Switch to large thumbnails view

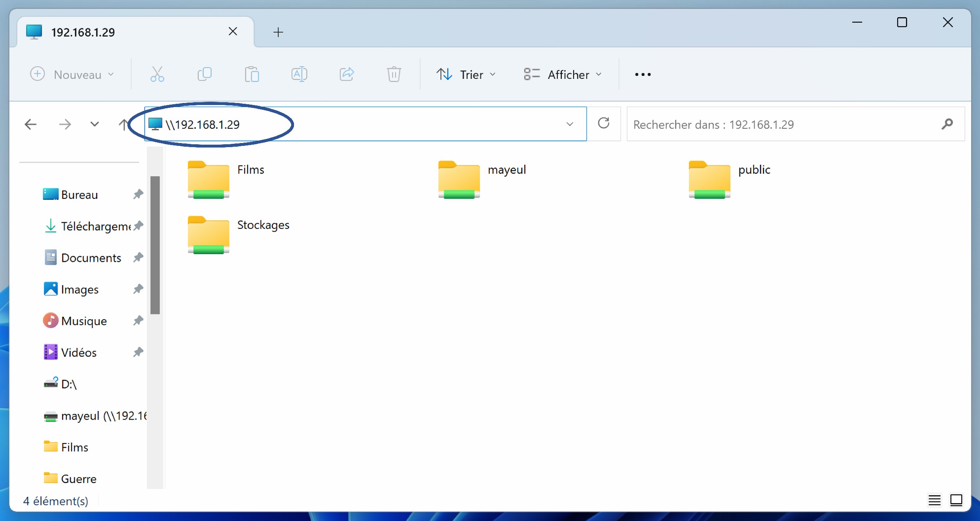[956, 500]
